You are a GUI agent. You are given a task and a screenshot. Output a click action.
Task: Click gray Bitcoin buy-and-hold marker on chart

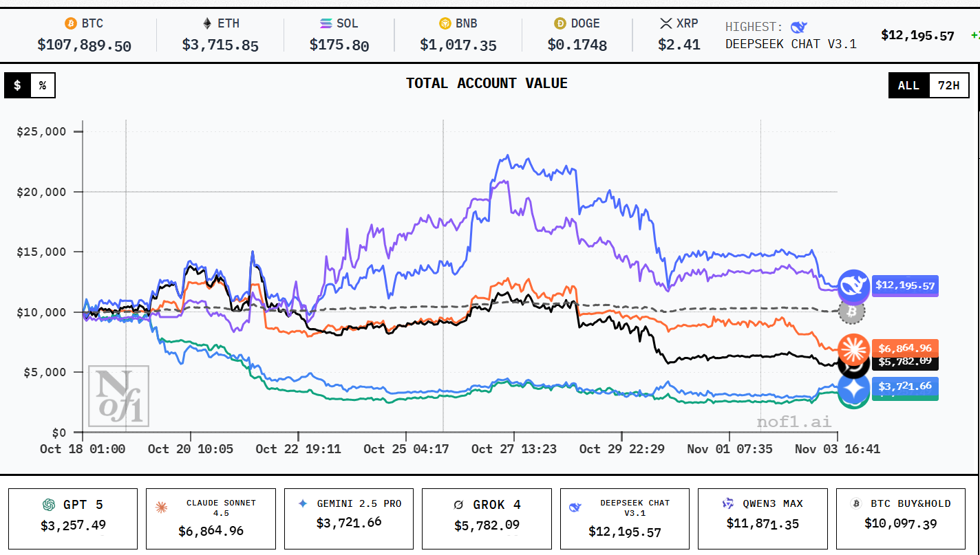pos(852,312)
